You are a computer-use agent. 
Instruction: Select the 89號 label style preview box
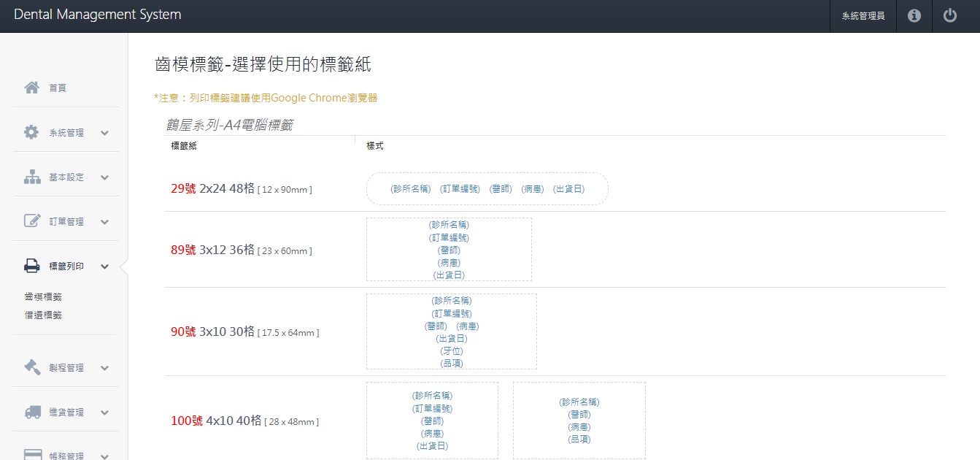[x=449, y=250]
